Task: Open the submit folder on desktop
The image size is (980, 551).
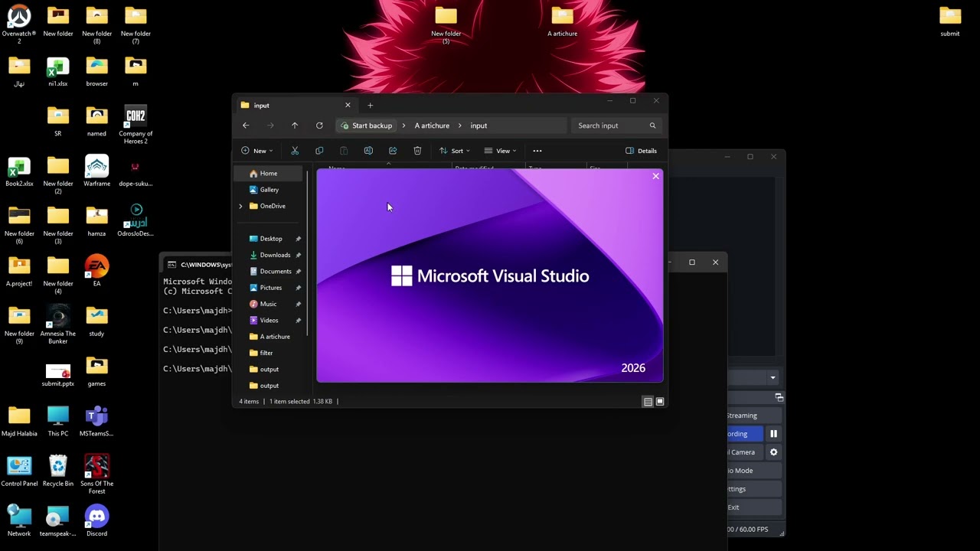Action: click(x=950, y=21)
